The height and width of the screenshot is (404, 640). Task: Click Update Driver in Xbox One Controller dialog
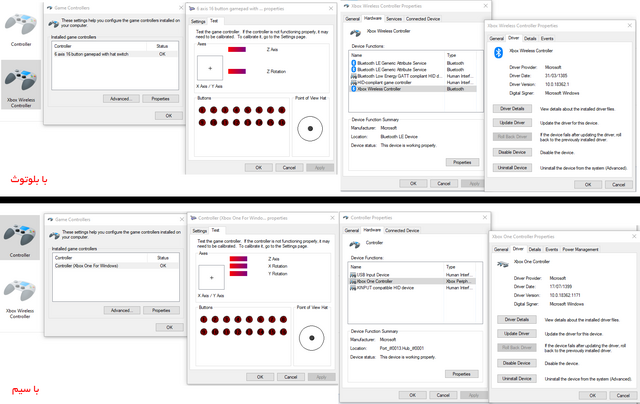click(x=517, y=333)
